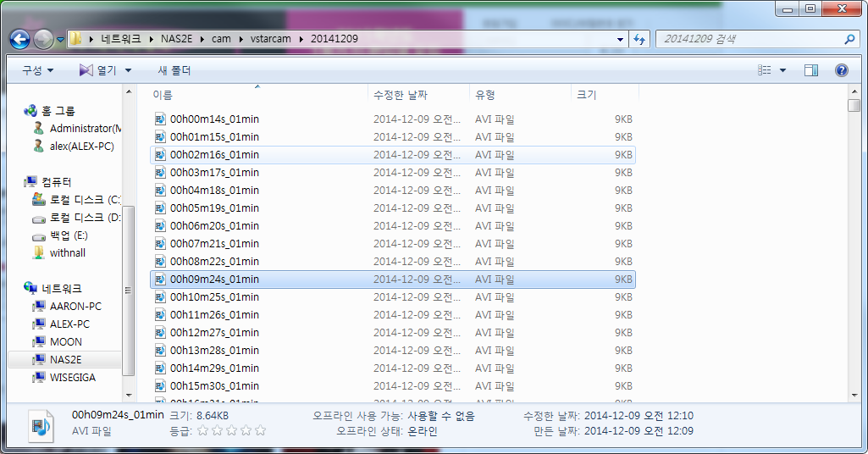868x454 pixels.
Task: Click the AVI icon of 00h05m19s_01min
Action: 160,208
